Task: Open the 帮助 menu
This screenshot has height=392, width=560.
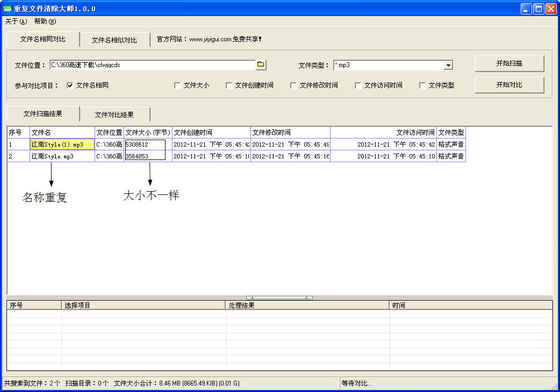Action: [45, 21]
